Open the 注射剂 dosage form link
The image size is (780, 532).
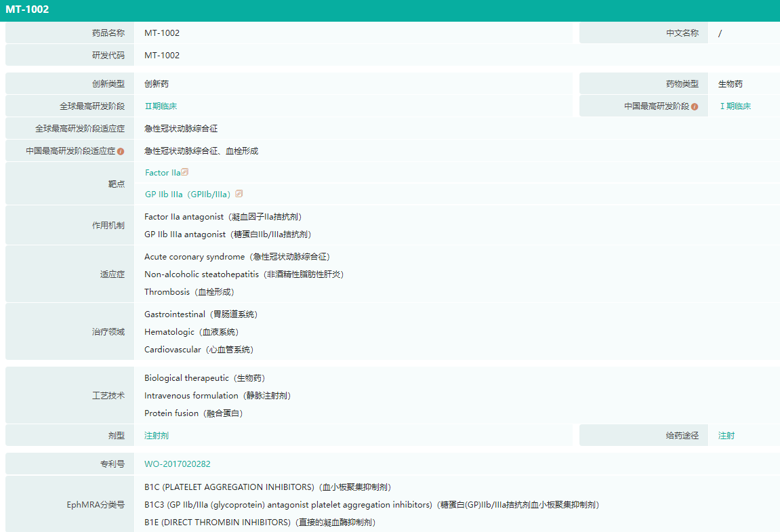(x=157, y=436)
